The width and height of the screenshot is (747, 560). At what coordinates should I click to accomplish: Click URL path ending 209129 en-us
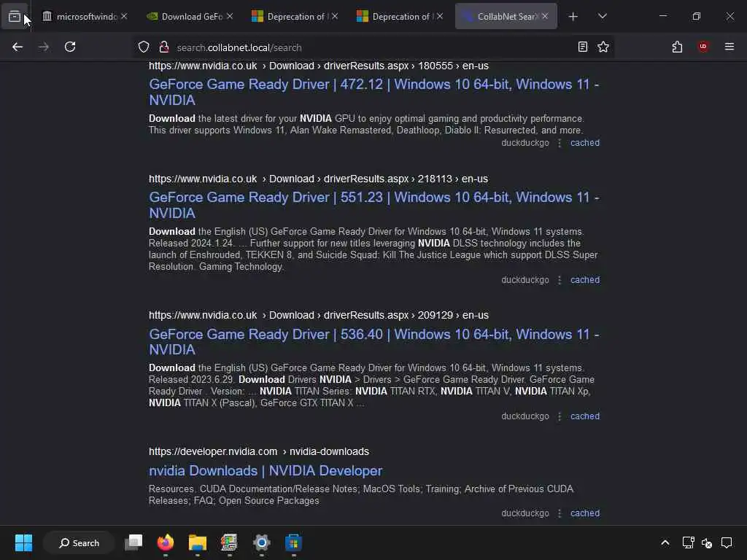[318, 315]
